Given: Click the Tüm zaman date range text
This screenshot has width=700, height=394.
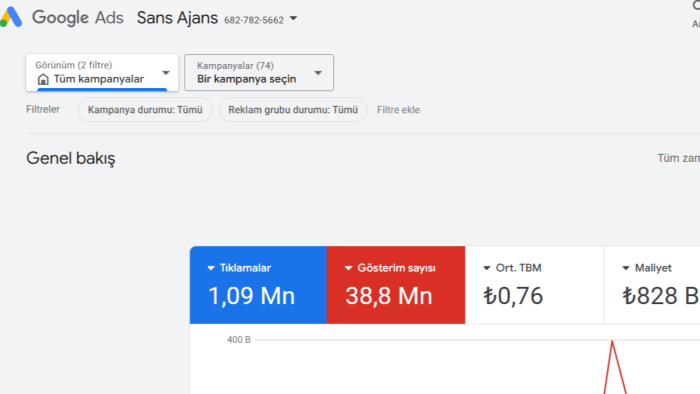Looking at the screenshot, I should (x=679, y=158).
